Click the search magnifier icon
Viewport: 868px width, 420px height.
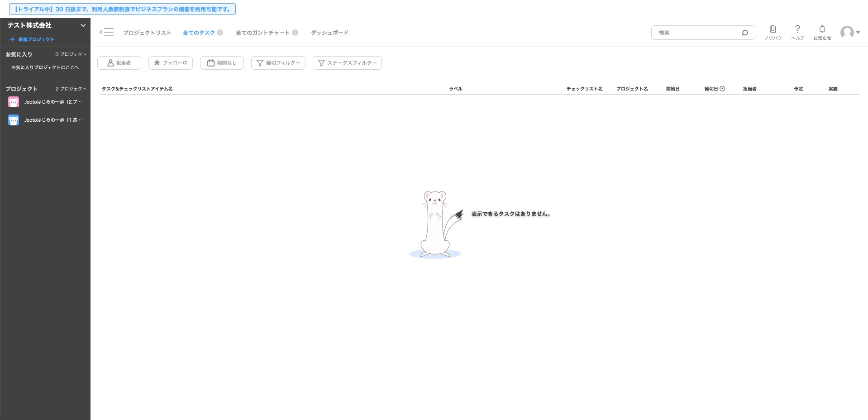744,33
